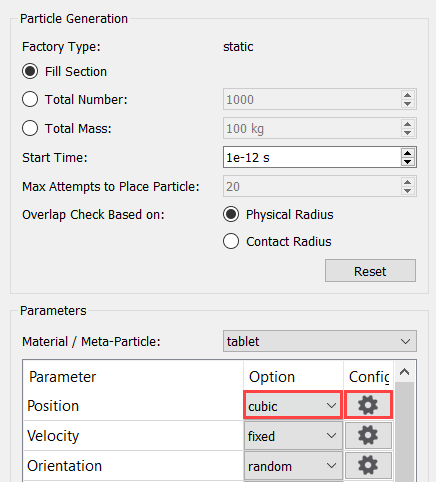The width and height of the screenshot is (436, 482).
Task: Open the Position cubic dropdown
Action: [293, 406]
